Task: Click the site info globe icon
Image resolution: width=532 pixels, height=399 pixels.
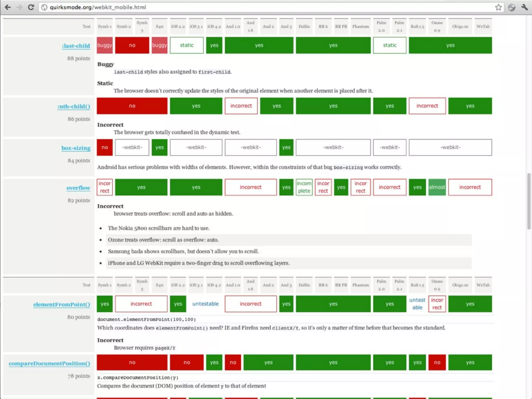Action: pos(44,7)
